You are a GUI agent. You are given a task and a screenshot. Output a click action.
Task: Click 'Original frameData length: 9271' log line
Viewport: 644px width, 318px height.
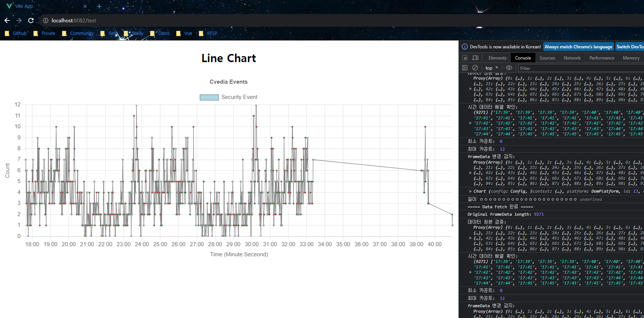click(505, 214)
